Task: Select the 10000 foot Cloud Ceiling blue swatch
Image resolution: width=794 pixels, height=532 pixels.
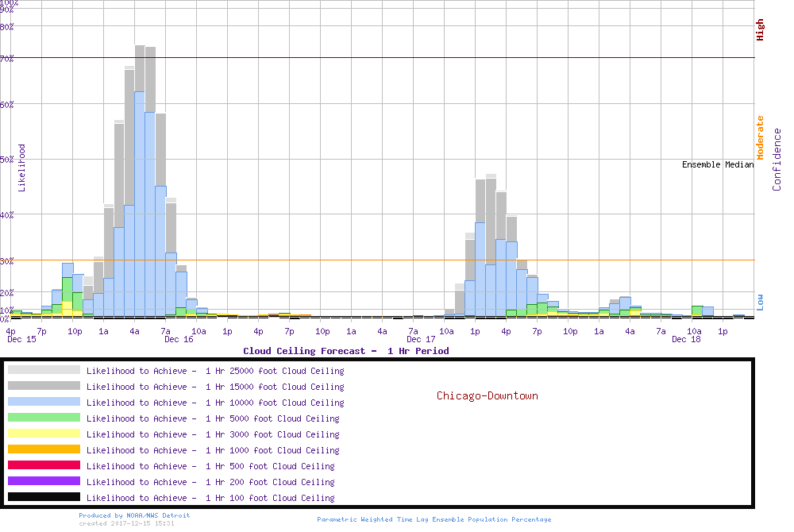Action: click(44, 402)
